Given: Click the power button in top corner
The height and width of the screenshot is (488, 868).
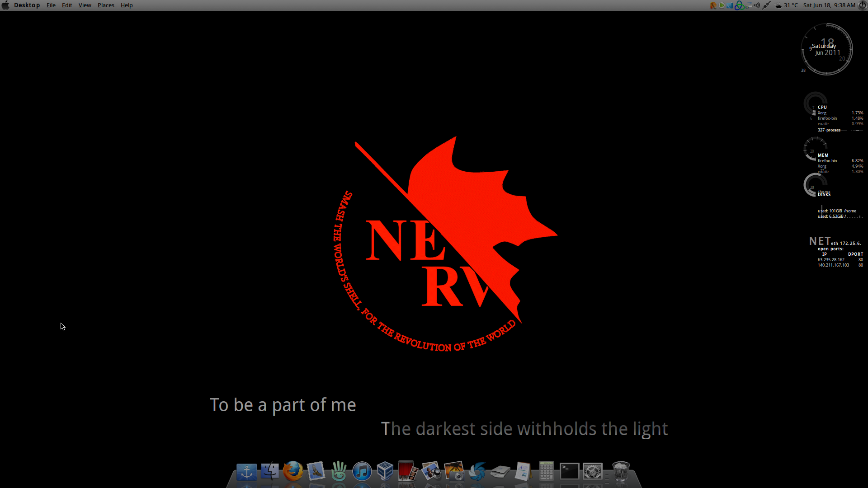Looking at the screenshot, I should click(863, 5).
